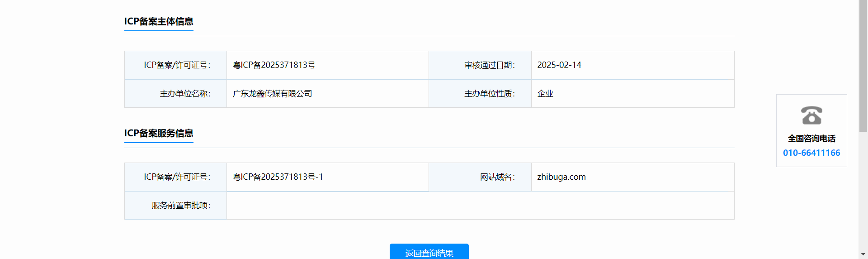Click the vertical scrollbar thumb
868x259 pixels.
pyautogui.click(x=863, y=66)
